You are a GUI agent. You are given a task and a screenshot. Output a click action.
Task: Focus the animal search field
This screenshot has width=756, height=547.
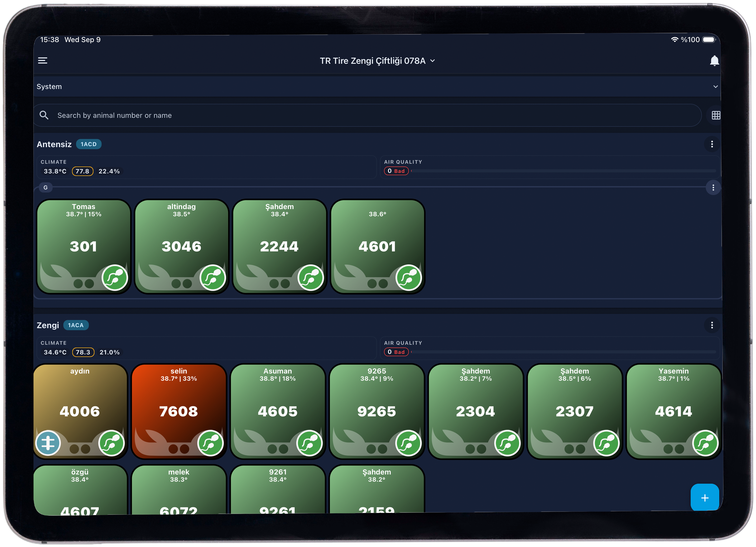(x=367, y=115)
